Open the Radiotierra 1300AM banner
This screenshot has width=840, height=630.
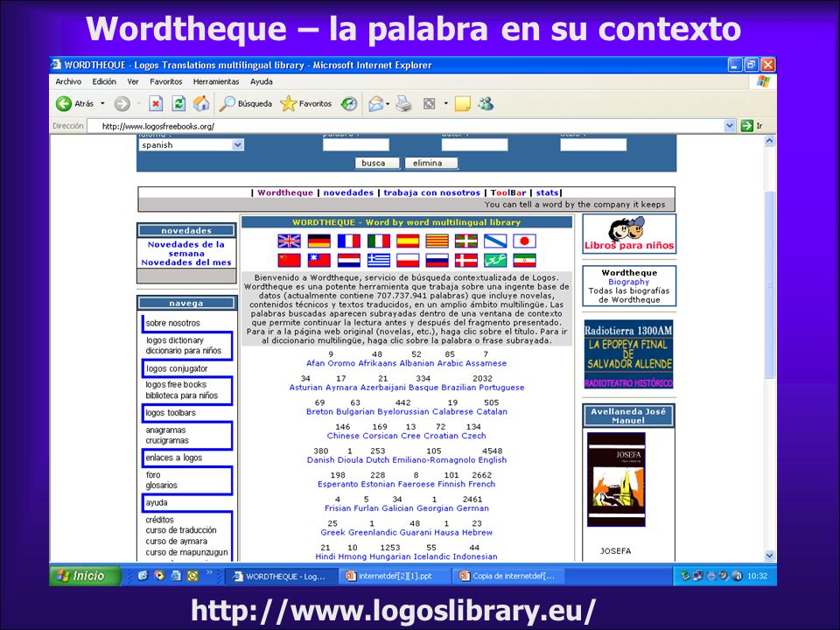[x=628, y=354]
